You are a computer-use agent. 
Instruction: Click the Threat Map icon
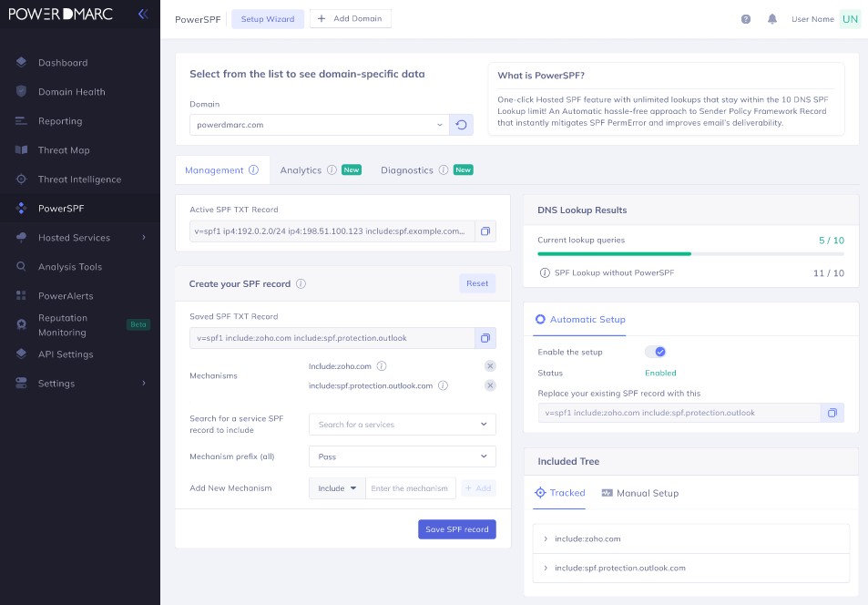click(21, 149)
